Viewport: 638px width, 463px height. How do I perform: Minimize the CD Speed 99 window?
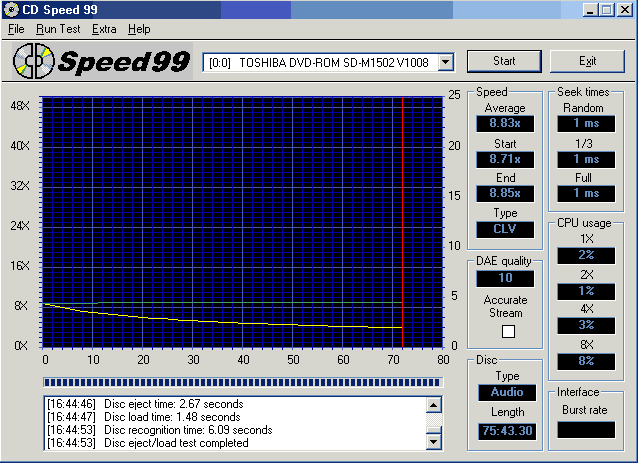point(588,10)
